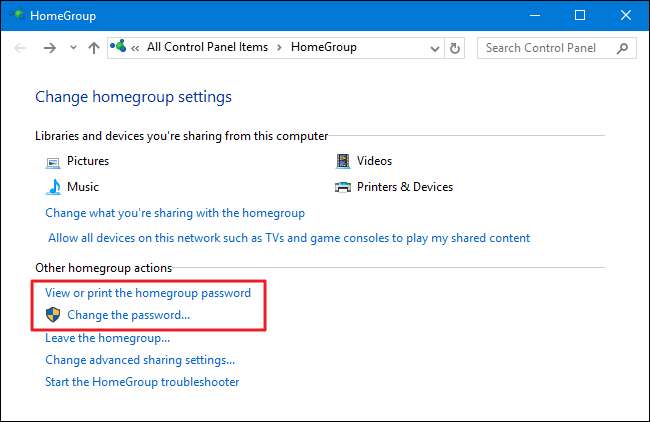Click the search magnifier icon

622,47
